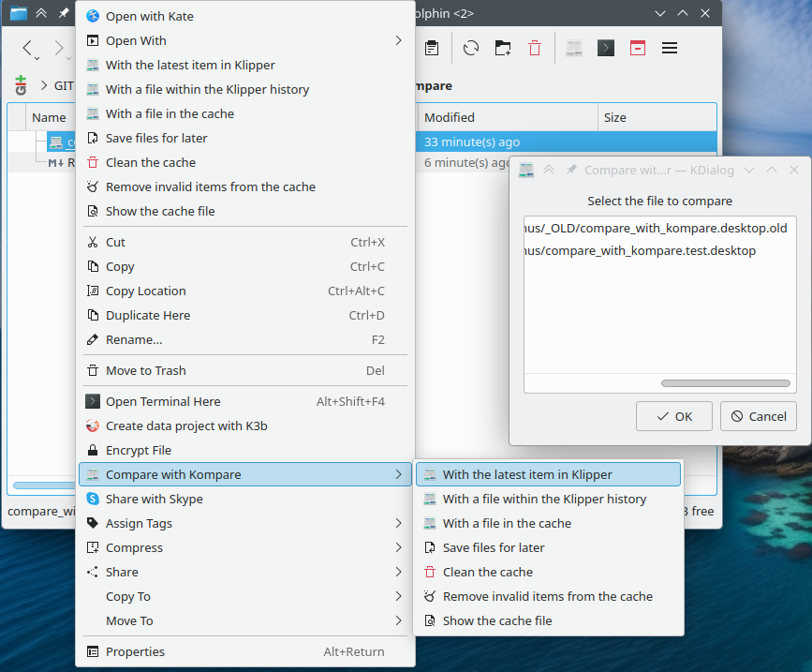Choose Copy Location entry
The width and height of the screenshot is (812, 672).
coord(245,291)
